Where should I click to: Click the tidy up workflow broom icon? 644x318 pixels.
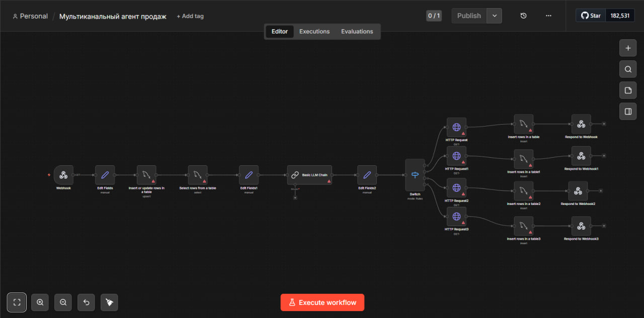coord(109,302)
